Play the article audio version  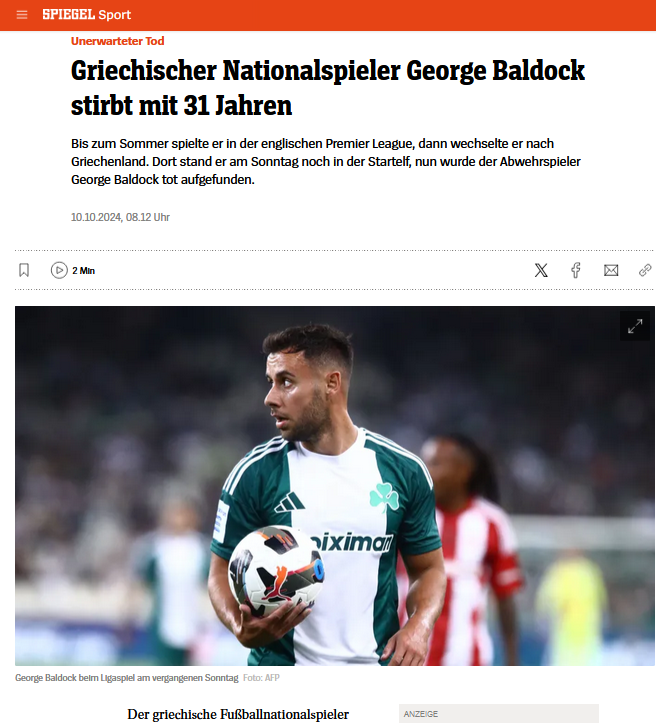(x=59, y=270)
